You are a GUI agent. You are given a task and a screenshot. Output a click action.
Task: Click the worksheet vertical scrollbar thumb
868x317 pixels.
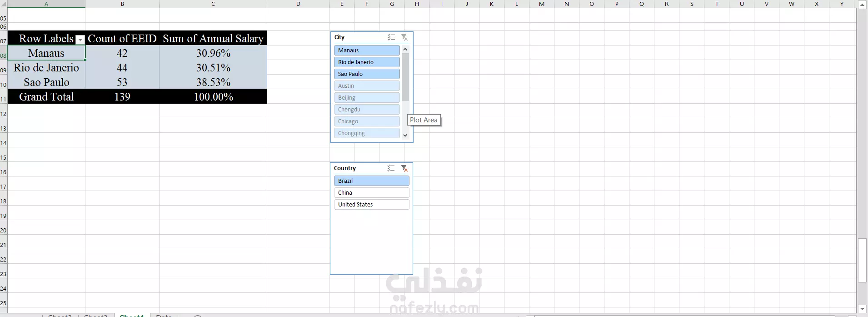[x=862, y=260]
